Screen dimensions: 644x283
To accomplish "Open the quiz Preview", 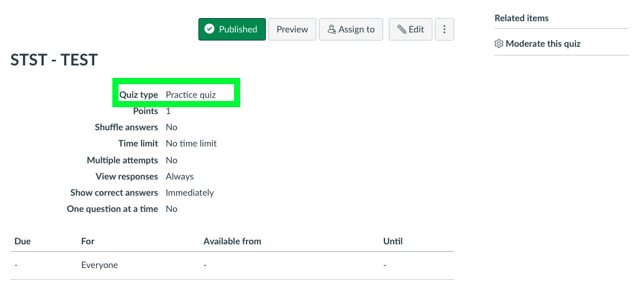I will coord(292,29).
